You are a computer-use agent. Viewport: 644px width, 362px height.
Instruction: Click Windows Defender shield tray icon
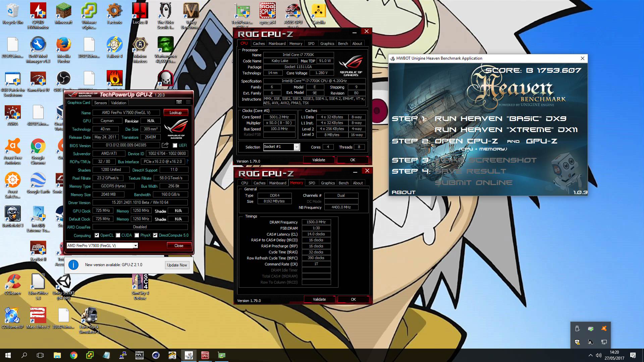click(577, 342)
